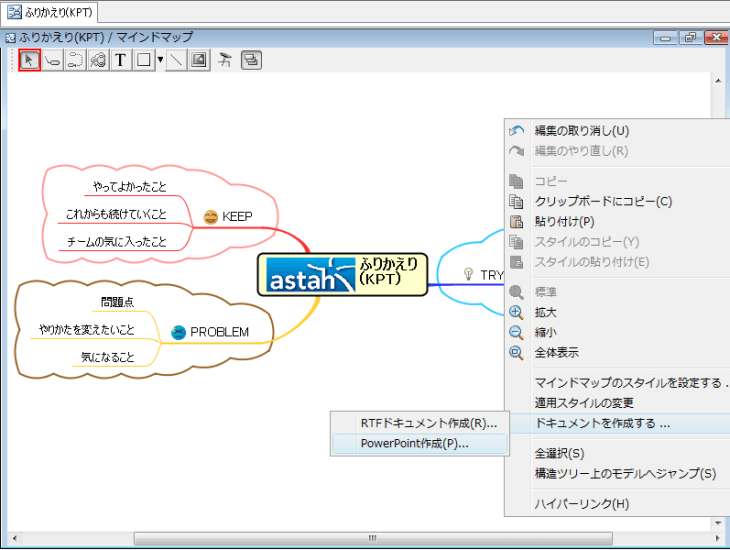Toggle the stacked-windows toolbar button
The image size is (730, 550).
click(251, 60)
